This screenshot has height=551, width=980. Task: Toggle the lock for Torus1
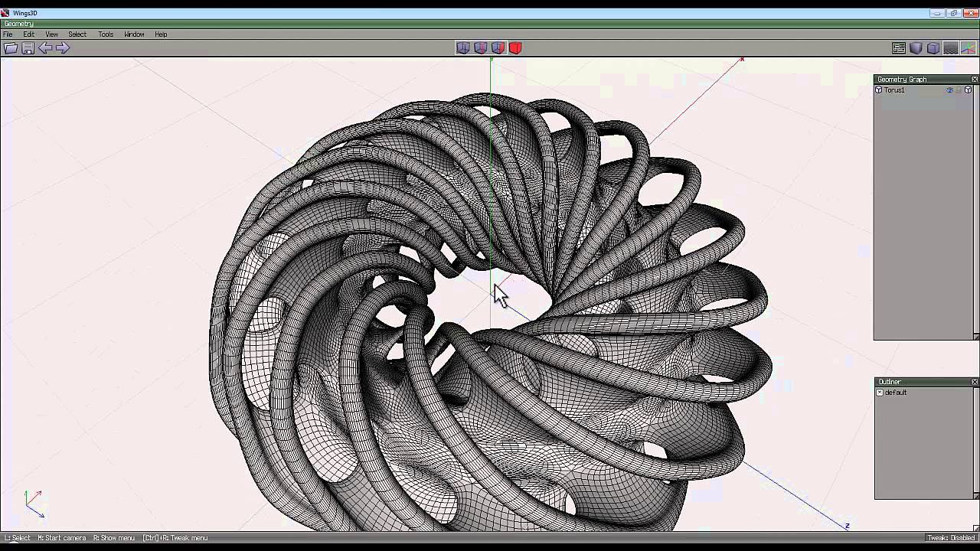tap(959, 90)
